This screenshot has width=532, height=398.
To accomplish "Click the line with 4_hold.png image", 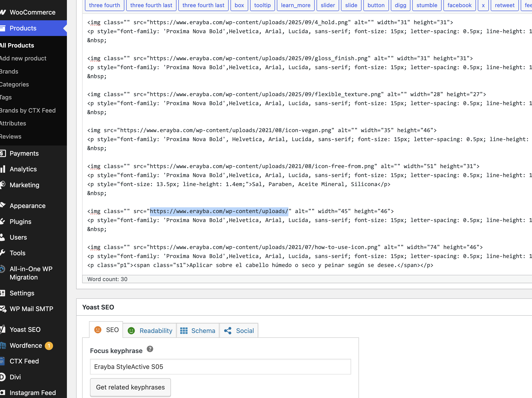I will [x=270, y=22].
